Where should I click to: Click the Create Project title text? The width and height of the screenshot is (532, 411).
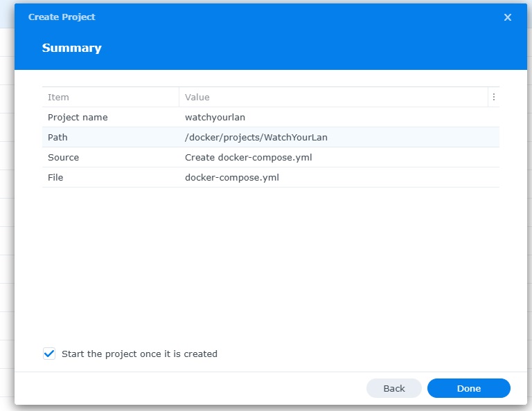[62, 17]
